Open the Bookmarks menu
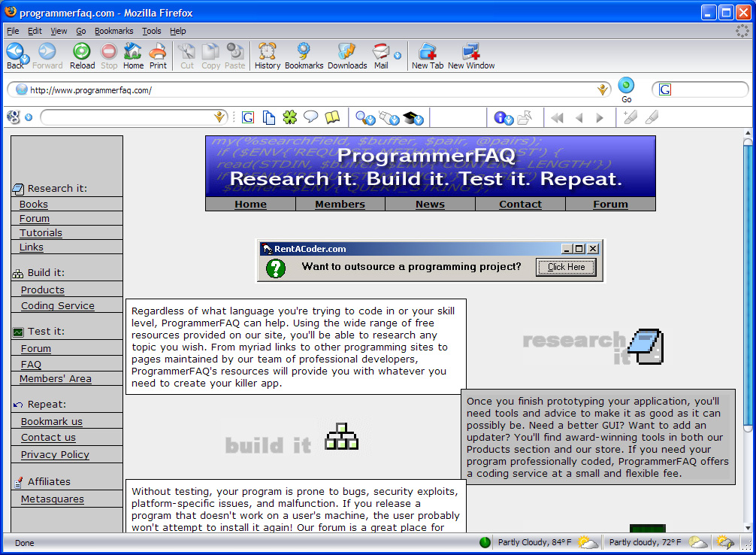Viewport: 756px width, 555px height. [x=113, y=31]
